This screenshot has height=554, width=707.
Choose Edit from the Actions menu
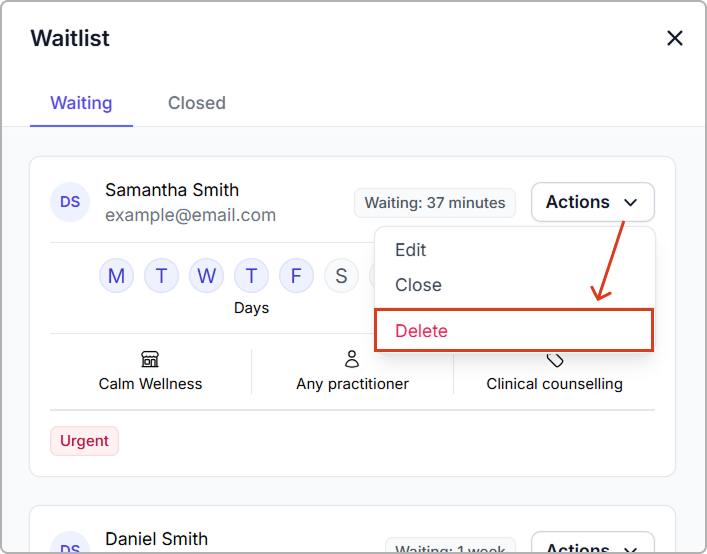(x=411, y=250)
